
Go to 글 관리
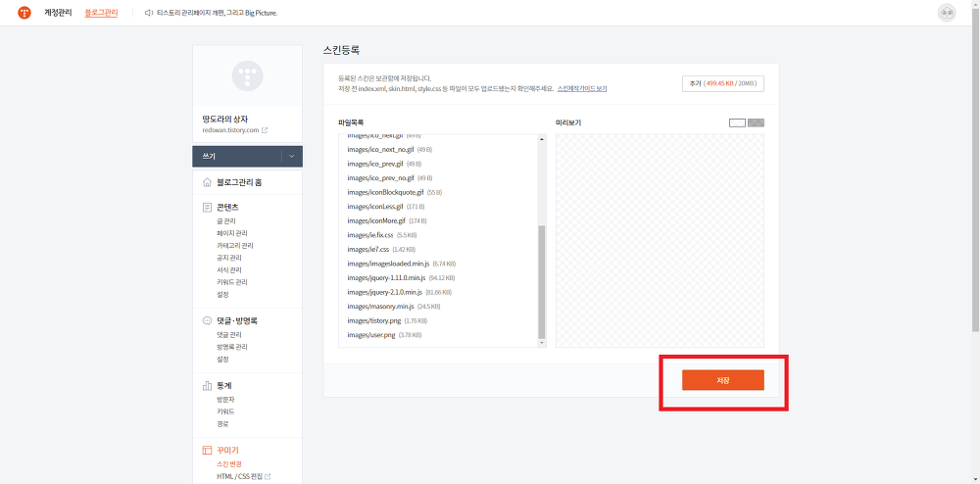pos(225,221)
